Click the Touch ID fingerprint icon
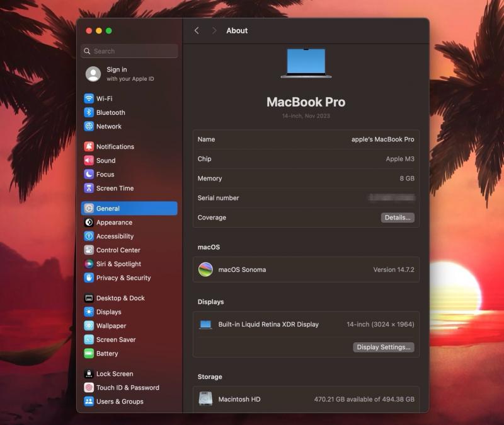Viewport: 504px width, 425px height. [x=89, y=387]
